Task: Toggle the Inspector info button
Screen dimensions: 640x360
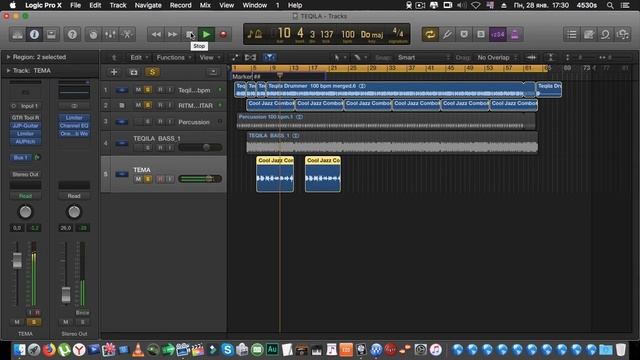Action: pyautogui.click(x=34, y=35)
